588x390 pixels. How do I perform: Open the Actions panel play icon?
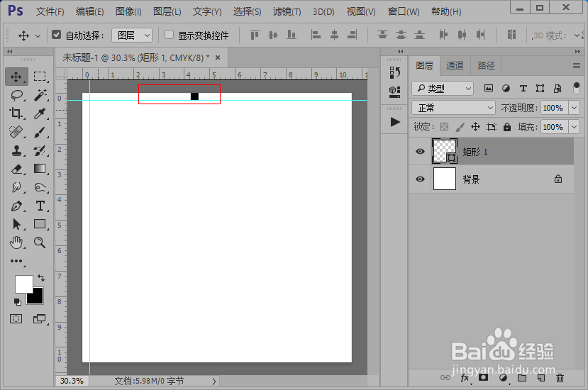[395, 122]
